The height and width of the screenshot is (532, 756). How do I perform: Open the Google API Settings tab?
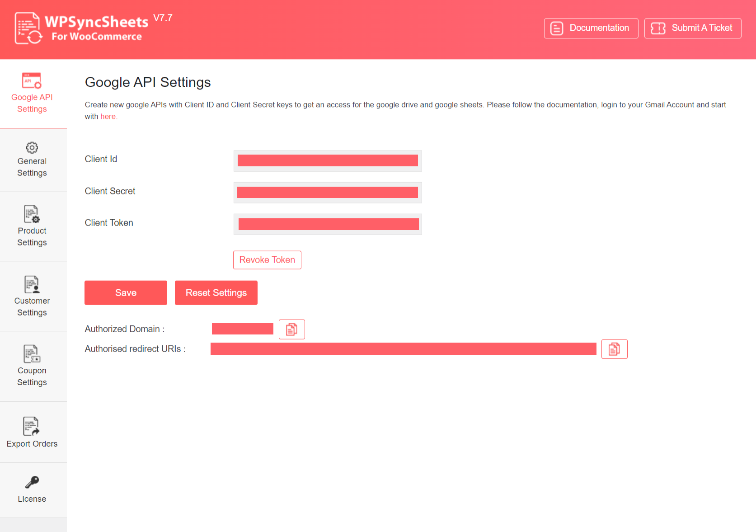click(33, 94)
